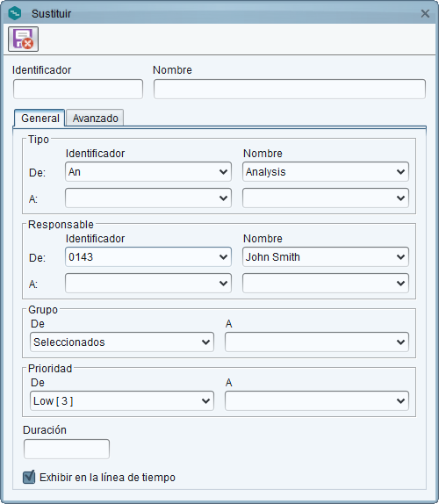Open Grupo De dropdown showing Seleccionados
Image resolution: width=439 pixels, height=504 pixels.
click(x=122, y=342)
